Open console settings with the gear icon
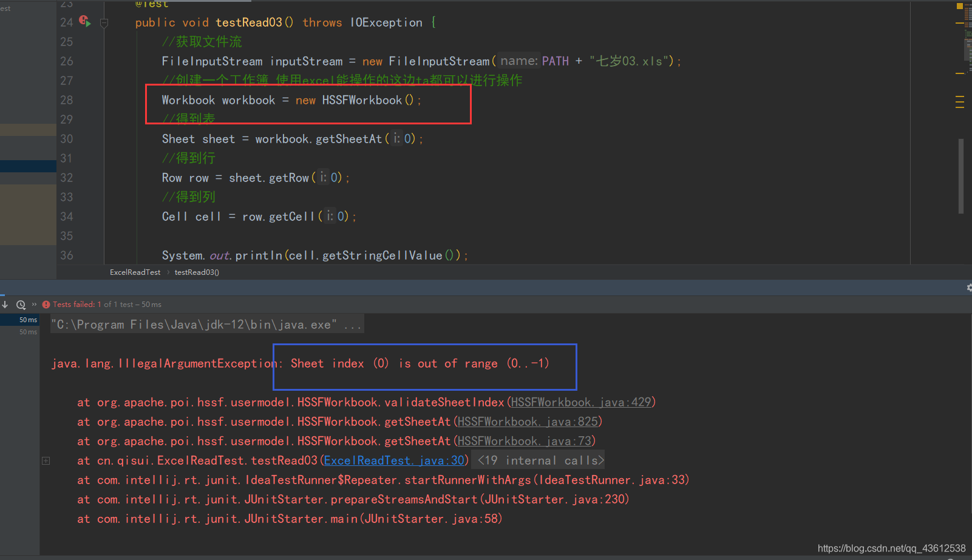Viewport: 972px width, 560px height. point(968,287)
